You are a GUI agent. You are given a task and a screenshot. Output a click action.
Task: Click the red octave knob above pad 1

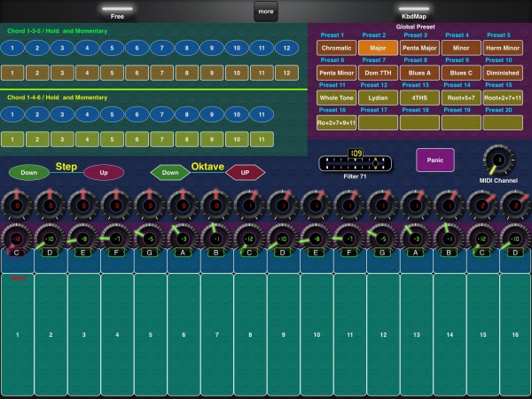click(x=17, y=206)
